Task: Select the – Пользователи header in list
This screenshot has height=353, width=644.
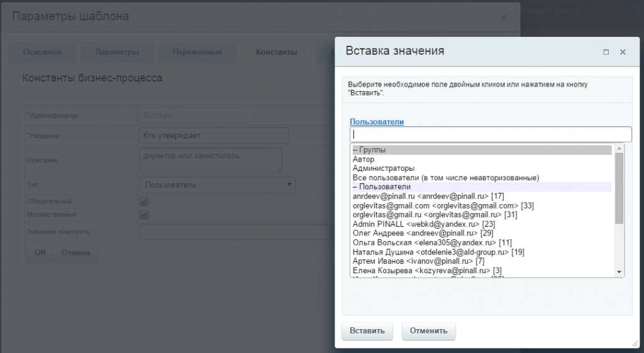Action: [x=481, y=187]
